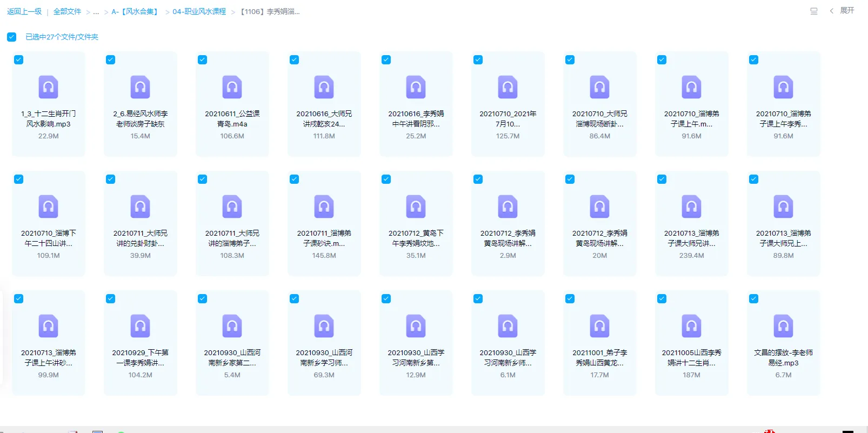Uncheck the 2_6.易经风水师李老师谈房子缺东 file checkbox

111,60
